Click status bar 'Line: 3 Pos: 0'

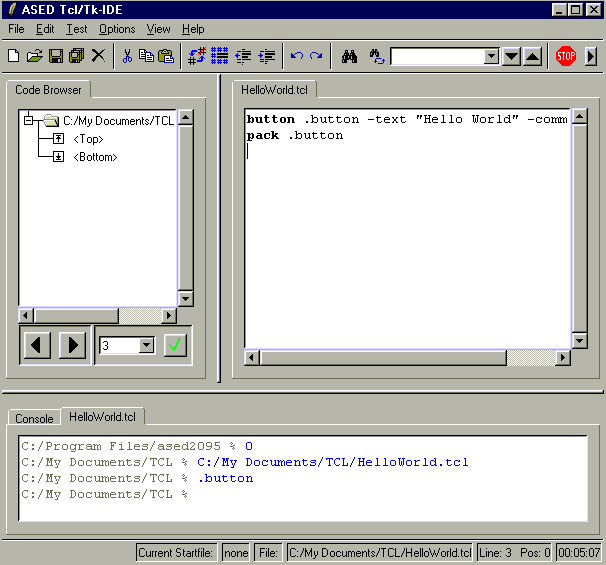tap(515, 553)
